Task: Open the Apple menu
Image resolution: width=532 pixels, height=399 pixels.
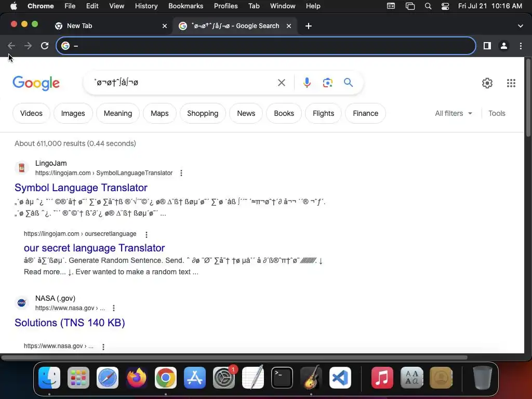Action: coord(14,6)
